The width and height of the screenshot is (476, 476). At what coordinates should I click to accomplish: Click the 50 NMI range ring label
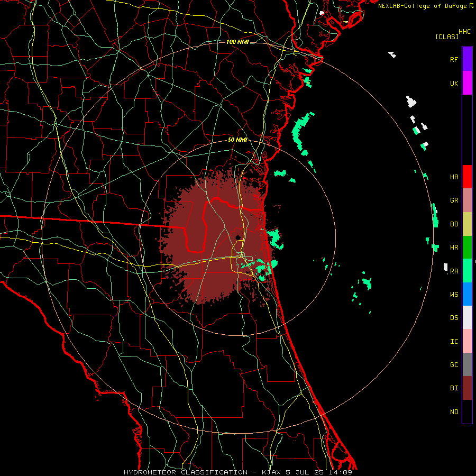(x=237, y=140)
